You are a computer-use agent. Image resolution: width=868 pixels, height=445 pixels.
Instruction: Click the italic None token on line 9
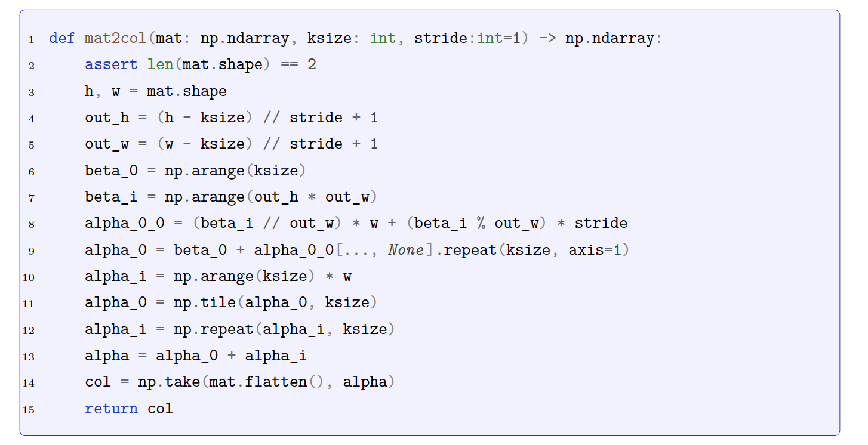tap(405, 251)
